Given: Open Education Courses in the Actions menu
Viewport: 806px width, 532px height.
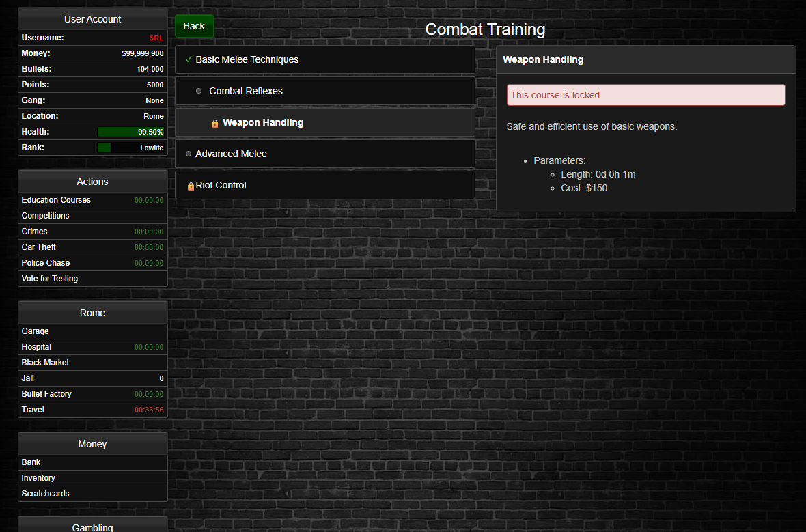Looking at the screenshot, I should point(56,200).
